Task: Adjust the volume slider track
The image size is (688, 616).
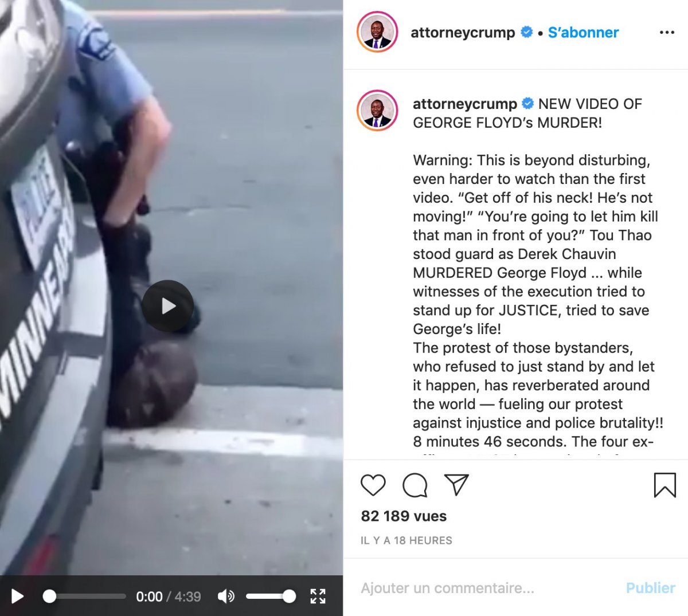Action: click(x=271, y=597)
